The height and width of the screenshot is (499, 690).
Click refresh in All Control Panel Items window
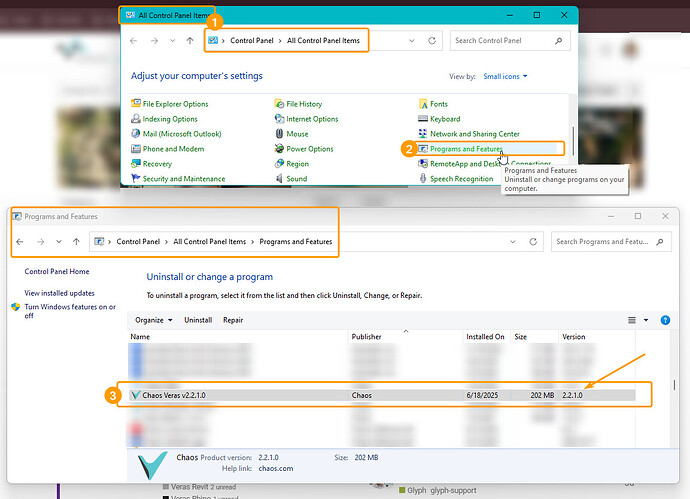click(x=432, y=40)
